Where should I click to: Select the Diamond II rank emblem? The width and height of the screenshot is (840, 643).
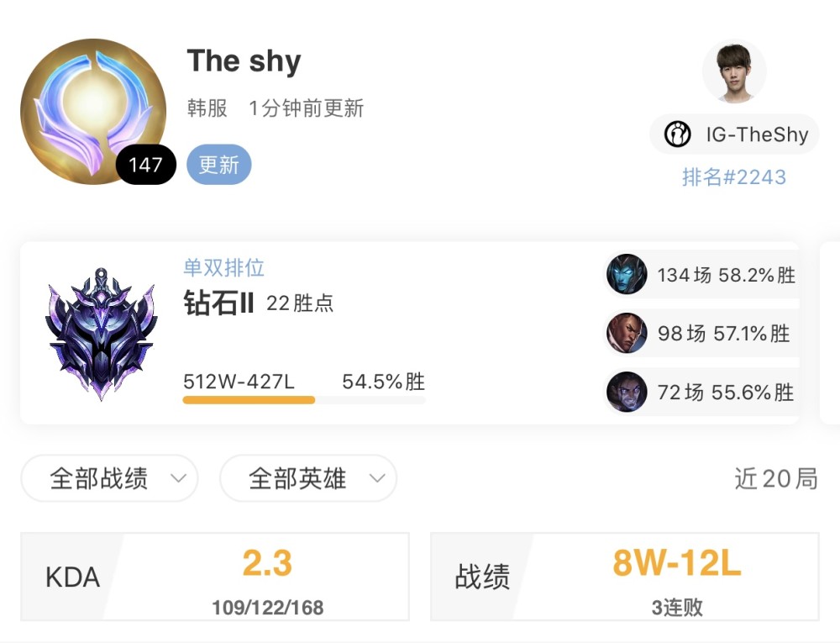(102, 334)
